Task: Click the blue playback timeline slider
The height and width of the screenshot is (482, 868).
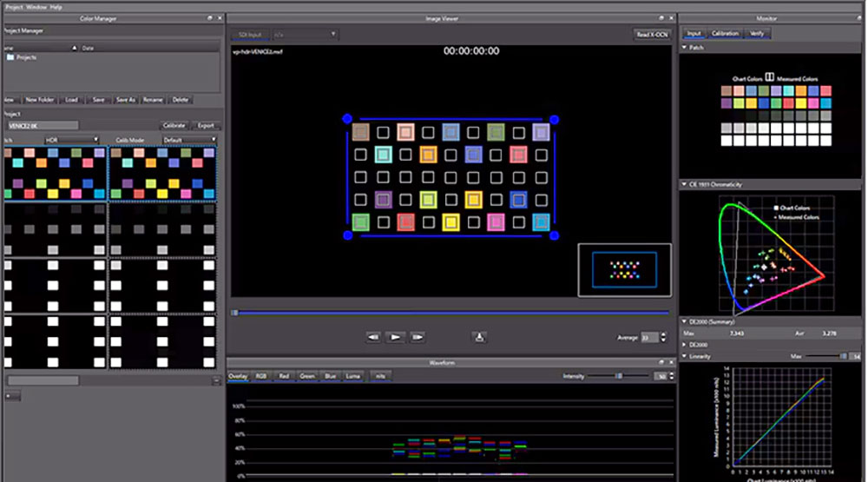Action: 451,313
